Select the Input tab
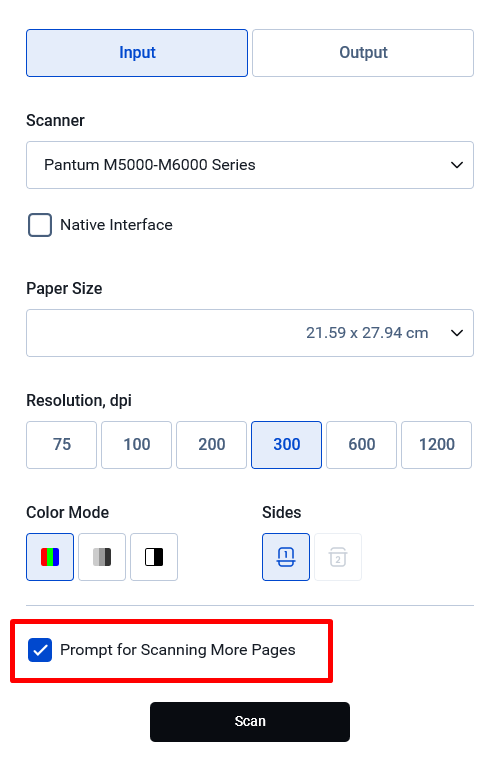Image resolution: width=504 pixels, height=771 pixels. click(x=137, y=53)
